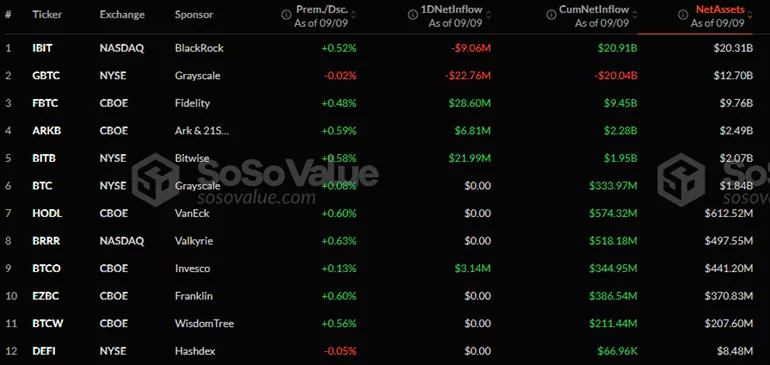Click the info icon beside Prem./Dsc.
The image size is (770, 365).
(286, 15)
